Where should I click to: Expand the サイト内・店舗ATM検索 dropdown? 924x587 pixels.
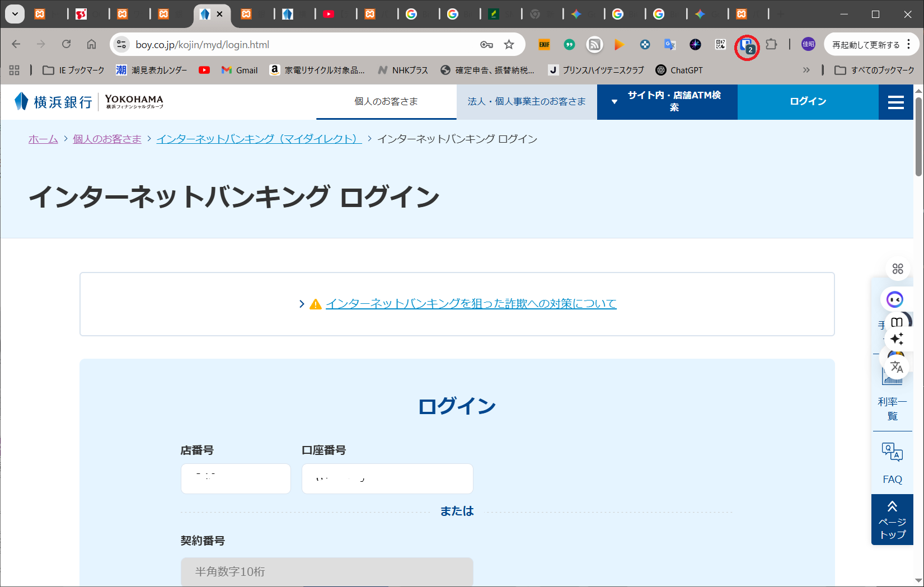click(x=667, y=102)
